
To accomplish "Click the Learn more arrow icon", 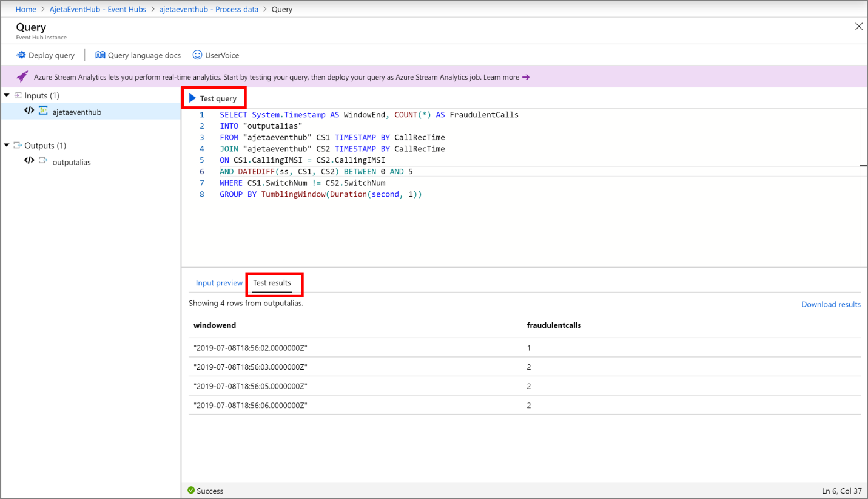I will click(526, 77).
